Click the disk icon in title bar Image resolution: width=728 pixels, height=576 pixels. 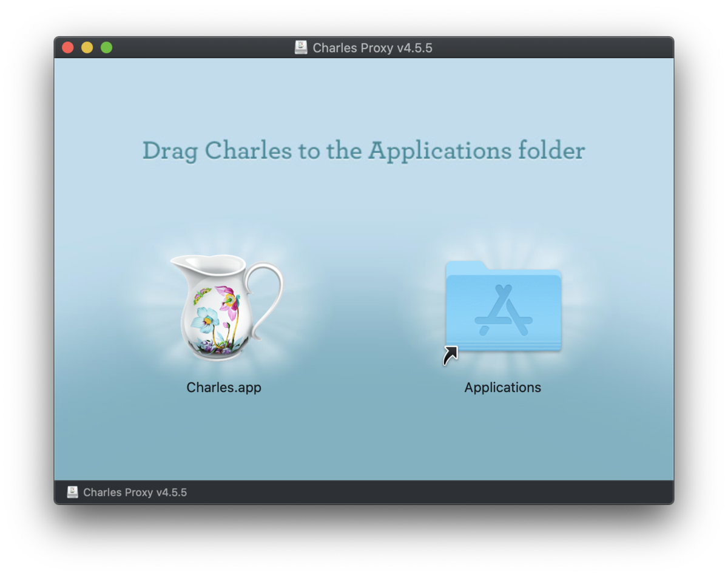(x=301, y=47)
